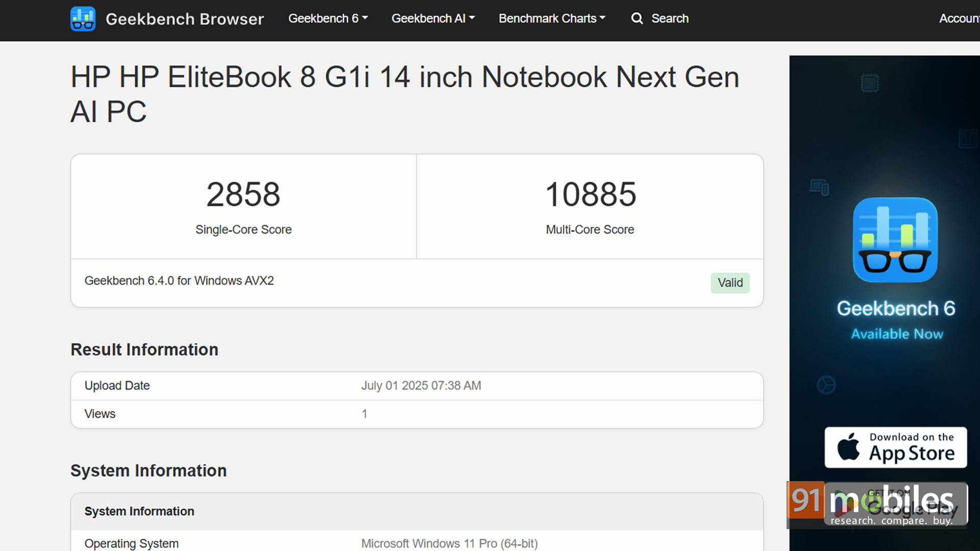Click the Apple logo in App Store badge
The width and height of the screenshot is (980, 551).
pos(848,447)
